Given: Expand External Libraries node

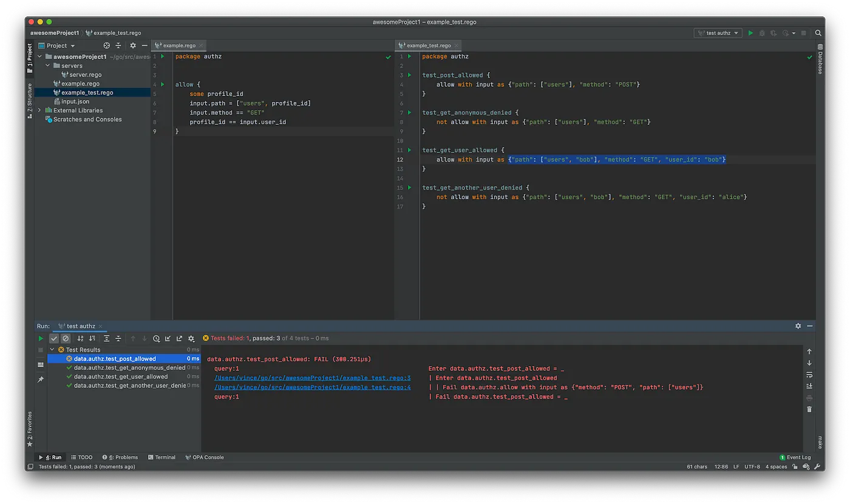Looking at the screenshot, I should (x=40, y=111).
